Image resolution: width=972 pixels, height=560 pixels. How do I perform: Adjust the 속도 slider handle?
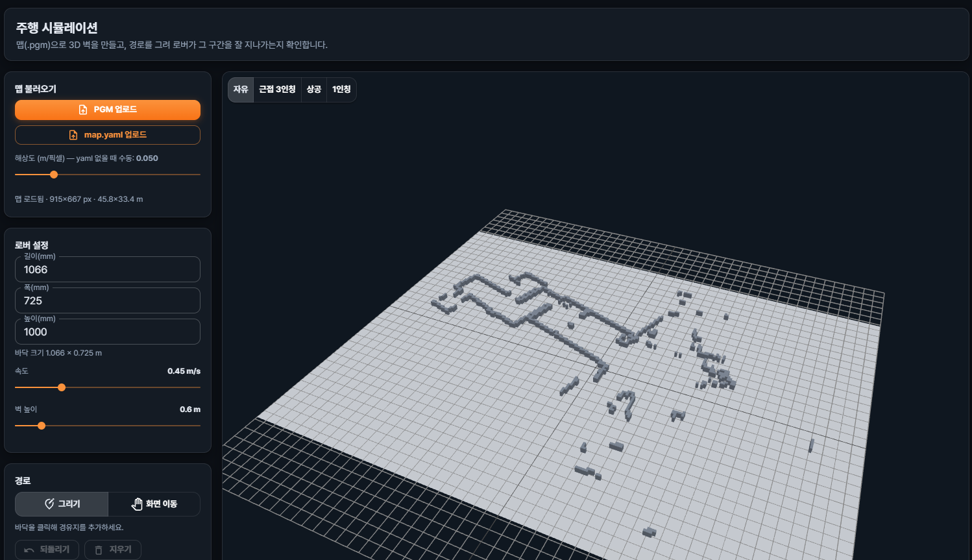point(62,387)
